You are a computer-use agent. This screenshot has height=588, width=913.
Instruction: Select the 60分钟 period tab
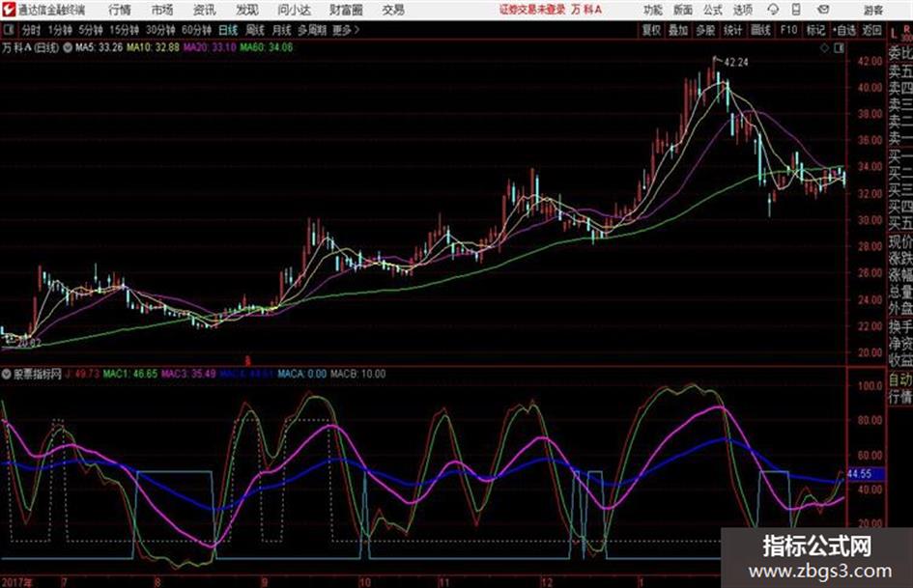click(196, 30)
